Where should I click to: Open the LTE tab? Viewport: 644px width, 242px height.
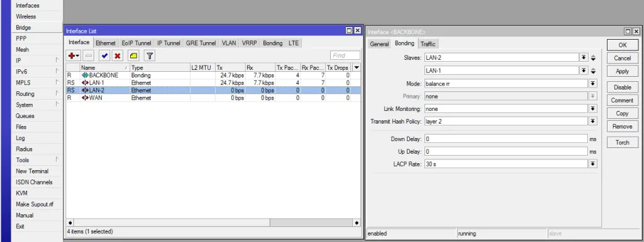294,43
